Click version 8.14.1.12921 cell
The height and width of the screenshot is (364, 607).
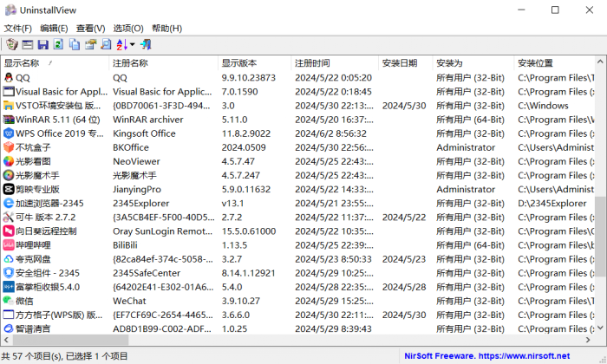point(249,273)
